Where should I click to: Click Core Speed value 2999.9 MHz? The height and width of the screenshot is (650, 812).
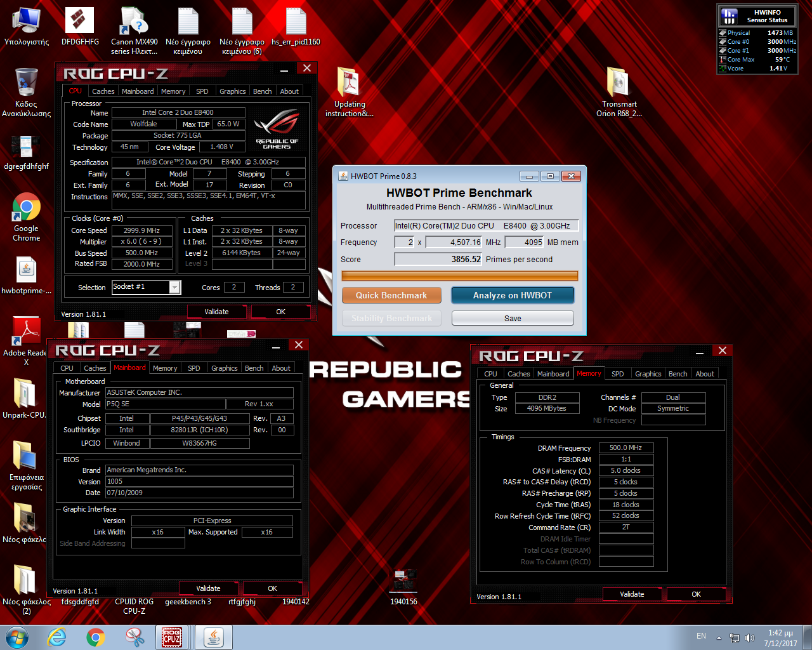[141, 230]
